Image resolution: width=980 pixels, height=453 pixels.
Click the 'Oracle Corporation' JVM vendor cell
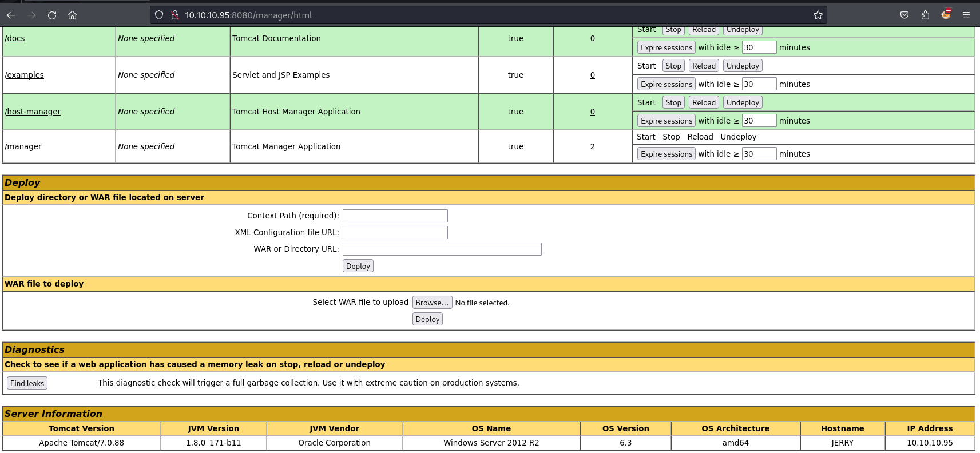point(335,443)
